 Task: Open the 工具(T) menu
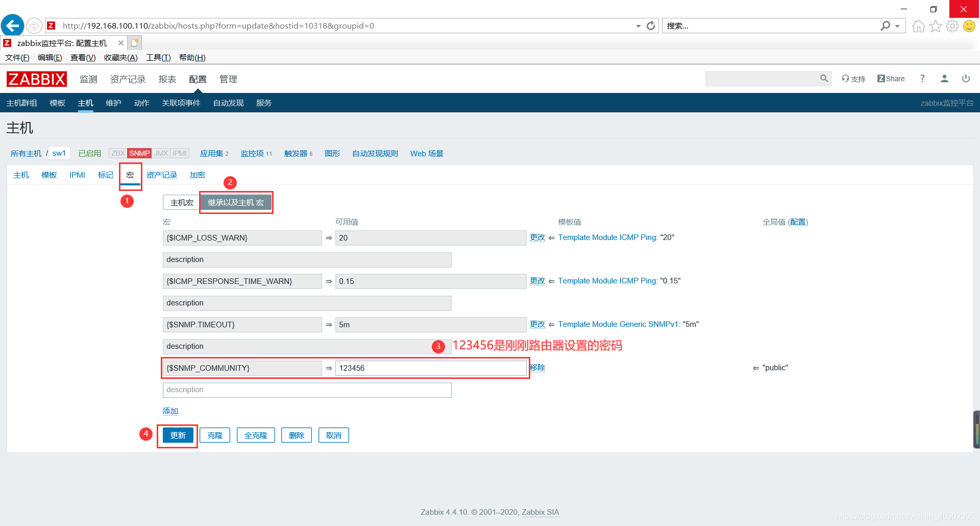[158, 58]
